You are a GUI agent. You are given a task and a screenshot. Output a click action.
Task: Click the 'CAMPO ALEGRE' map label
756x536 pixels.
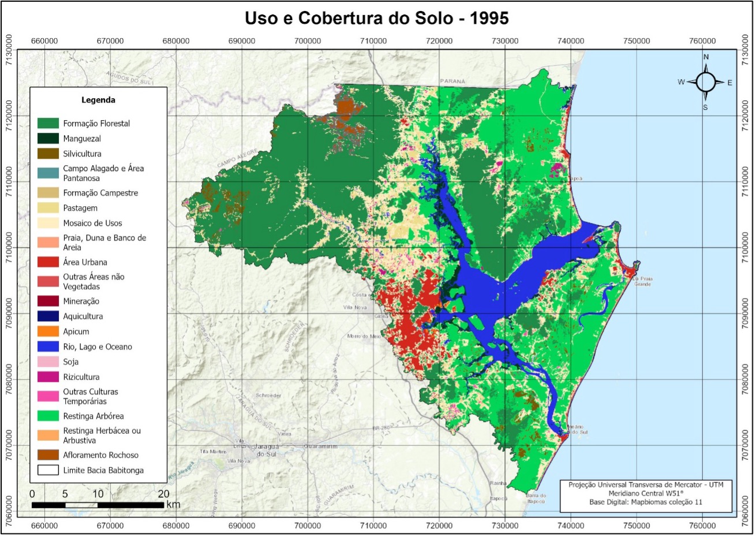point(238,158)
